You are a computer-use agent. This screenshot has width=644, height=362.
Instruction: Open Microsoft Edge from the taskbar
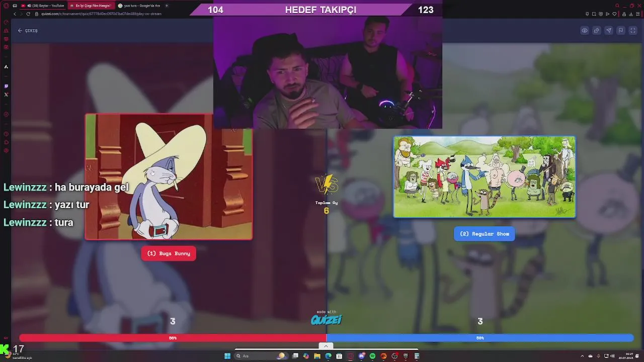pyautogui.click(x=328, y=356)
